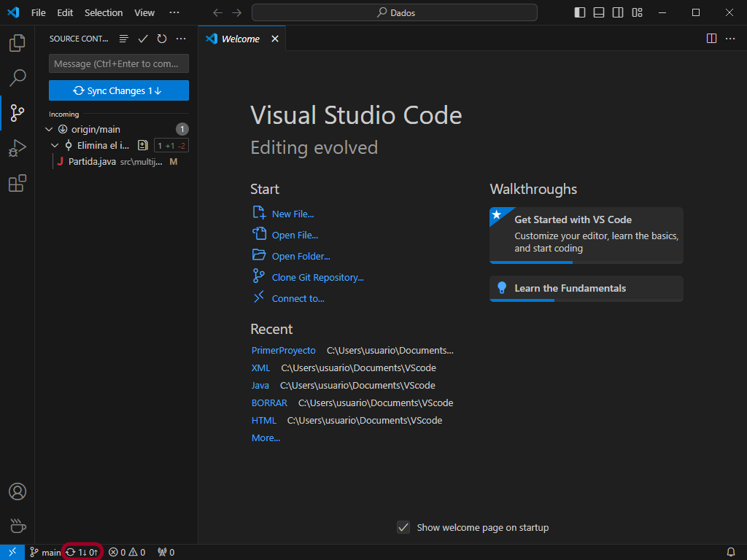Click the New File... link
This screenshot has width=747, height=560.
pyautogui.click(x=293, y=214)
